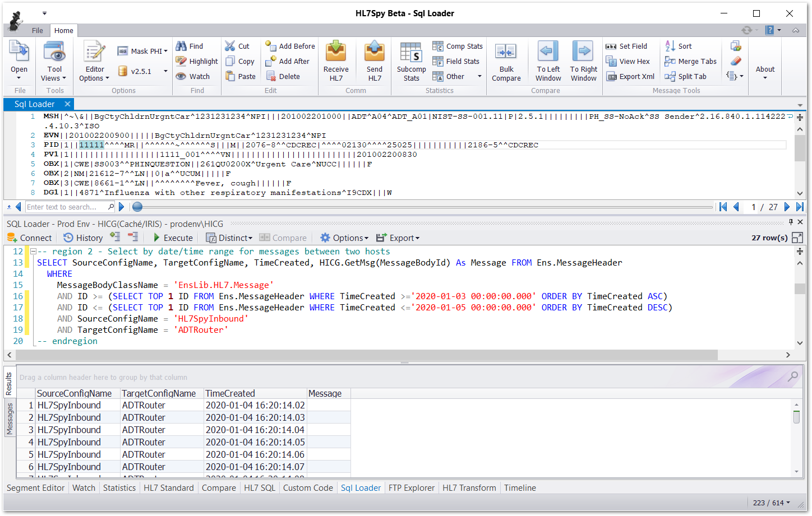
Task: Go to next message arrow
Action: (787, 207)
